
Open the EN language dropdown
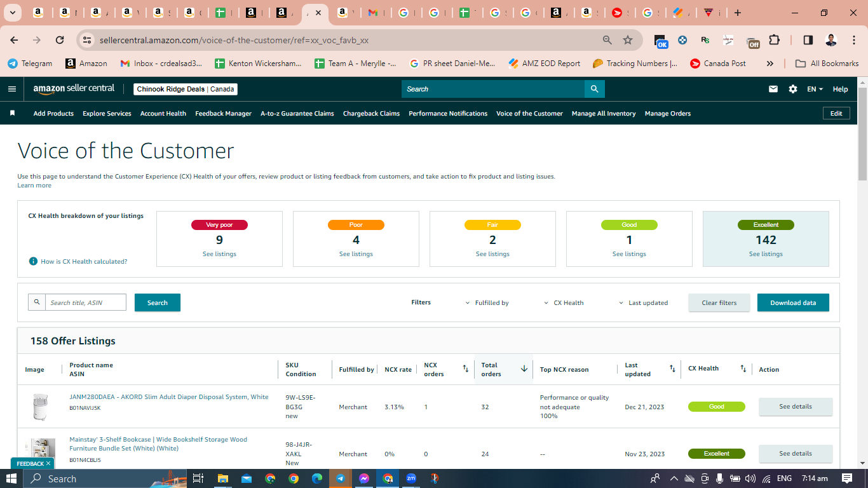click(815, 89)
